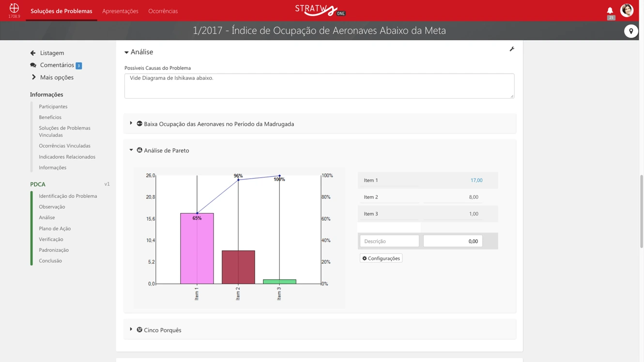
Task: Collapse the Análise section
Action: pos(126,52)
